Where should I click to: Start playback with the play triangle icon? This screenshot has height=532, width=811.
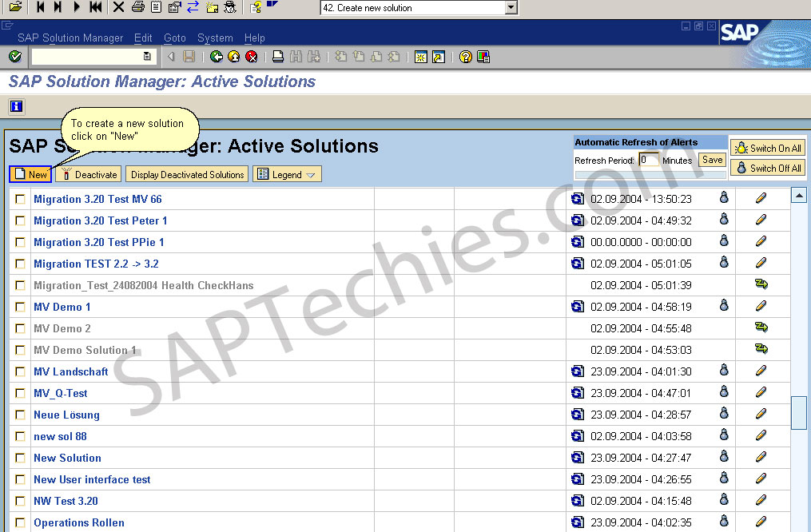coord(77,6)
